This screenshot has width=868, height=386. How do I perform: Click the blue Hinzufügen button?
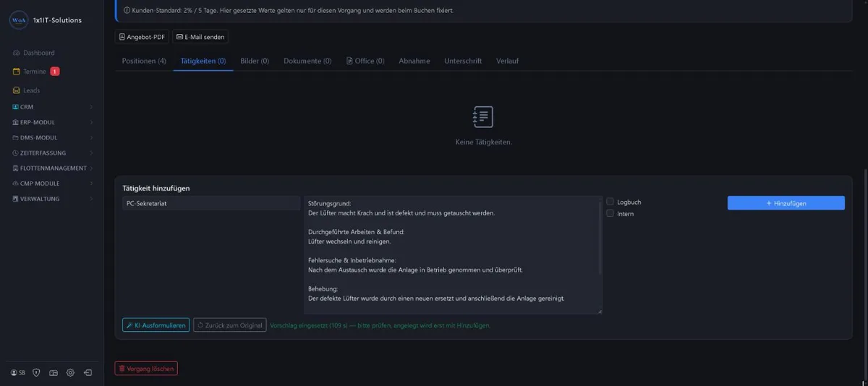[x=786, y=203]
